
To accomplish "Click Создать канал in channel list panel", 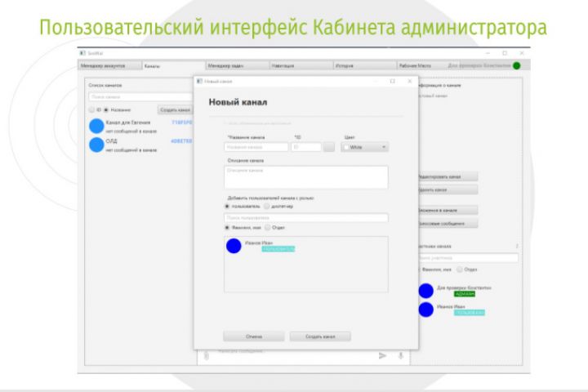I will 175,110.
